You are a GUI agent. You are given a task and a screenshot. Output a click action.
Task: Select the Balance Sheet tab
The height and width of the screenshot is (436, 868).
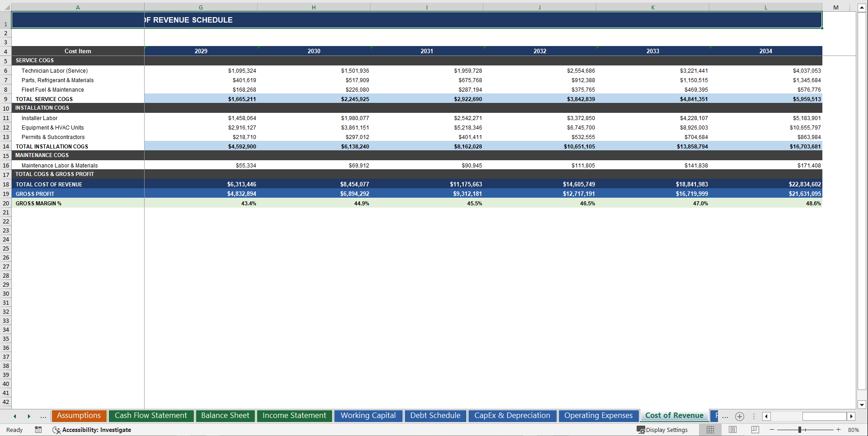(225, 416)
